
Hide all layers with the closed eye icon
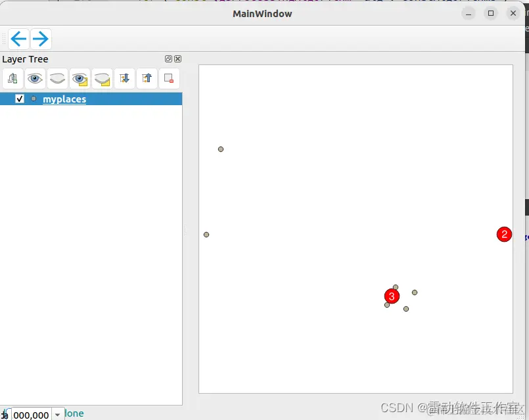[x=57, y=78]
